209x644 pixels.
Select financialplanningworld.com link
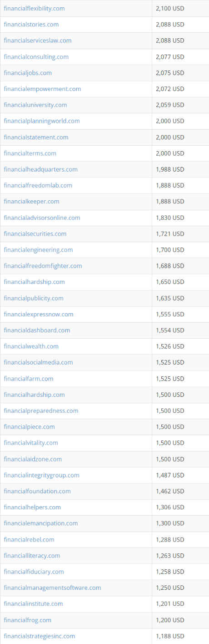(x=42, y=121)
